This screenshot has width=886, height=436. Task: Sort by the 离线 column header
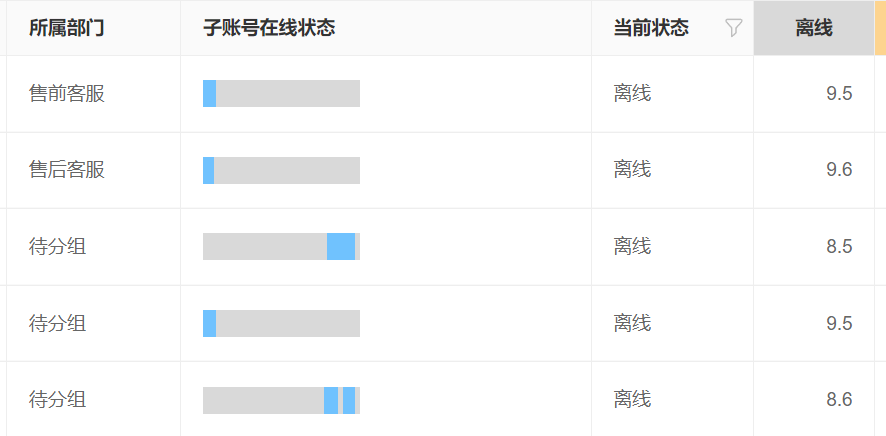pyautogui.click(x=814, y=28)
